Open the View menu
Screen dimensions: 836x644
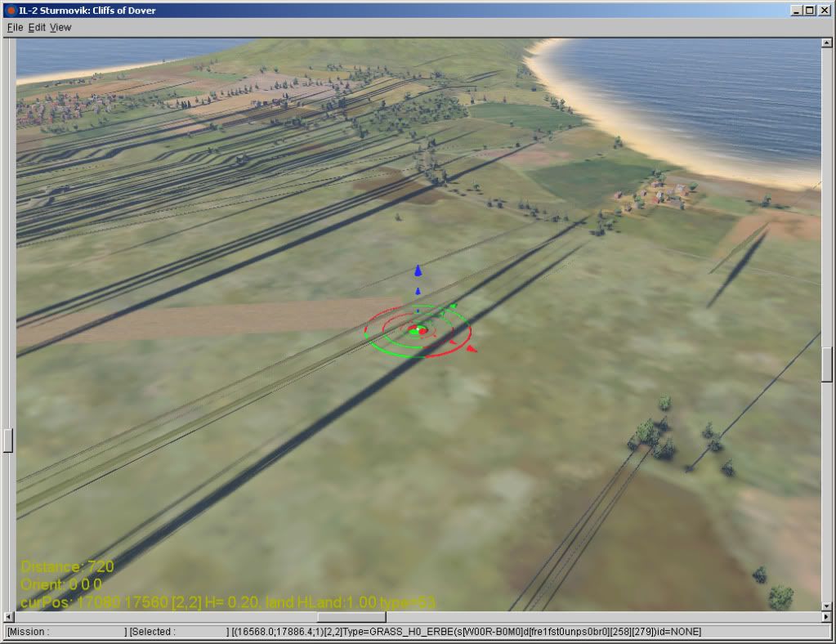tap(60, 28)
